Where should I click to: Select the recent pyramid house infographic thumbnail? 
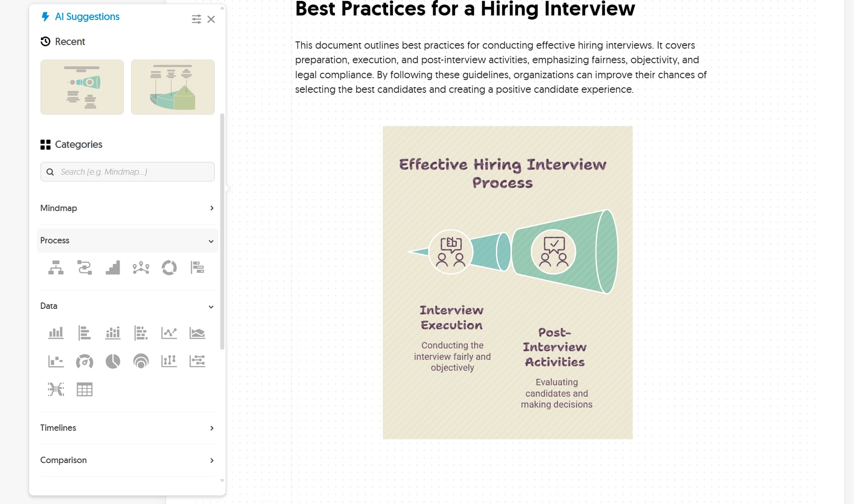(x=173, y=87)
